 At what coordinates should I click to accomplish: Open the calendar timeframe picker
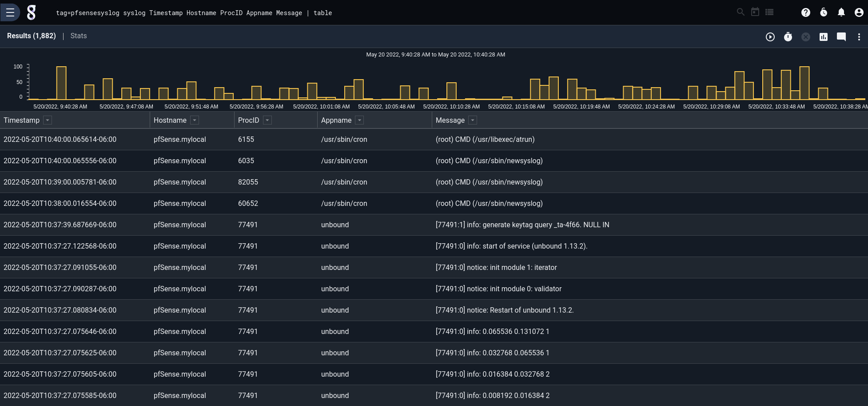[x=755, y=12]
